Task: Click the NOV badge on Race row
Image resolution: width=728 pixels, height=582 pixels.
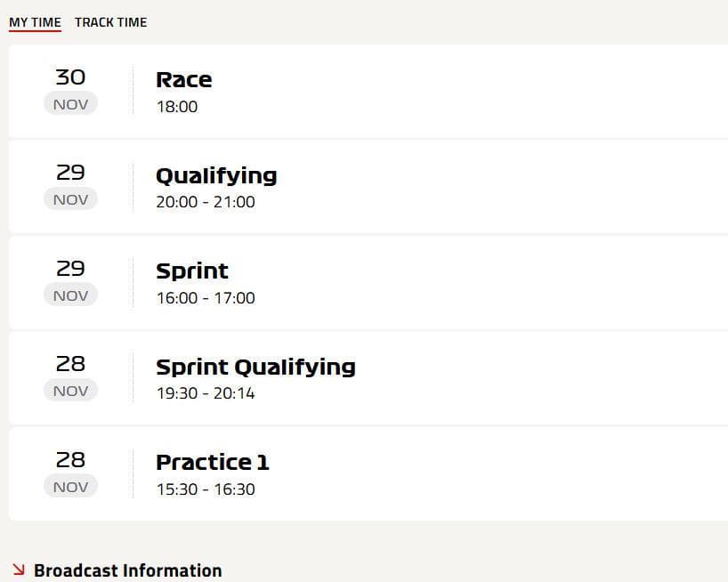Action: point(70,104)
